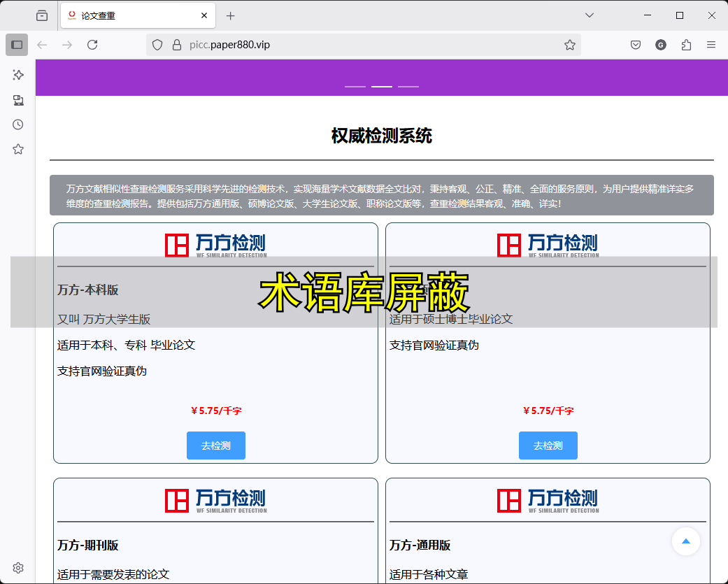The image size is (728, 584).
Task: Click the 万方-本科版 title
Action: point(87,290)
